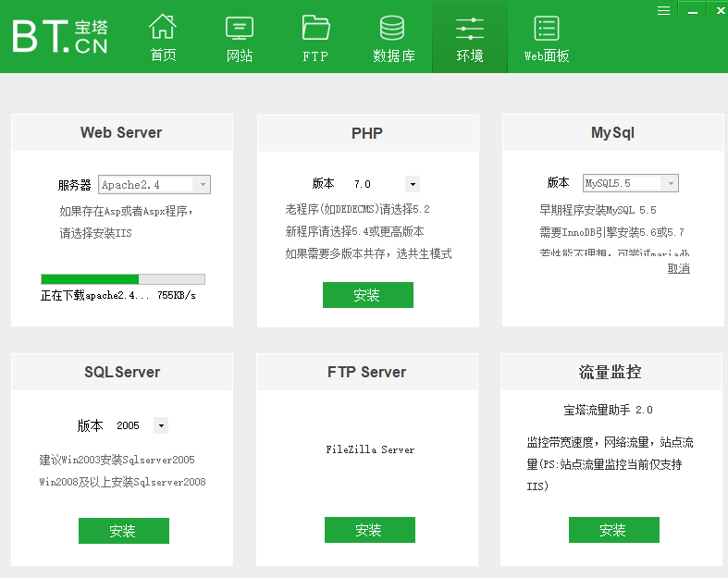
Task: Click 新程序请选择5.4或更高版本 text
Action: click(x=354, y=231)
